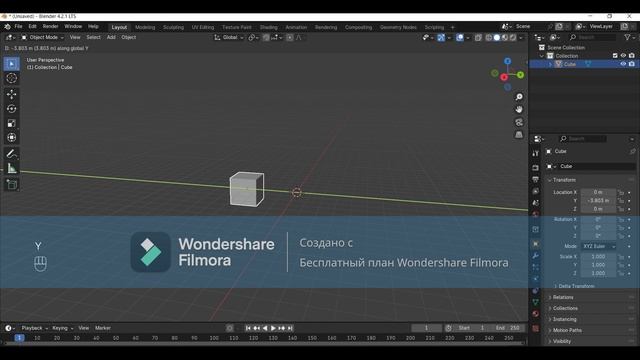This screenshot has width=640, height=360.
Task: Jump to the timeline end frame button
Action: 290,328
